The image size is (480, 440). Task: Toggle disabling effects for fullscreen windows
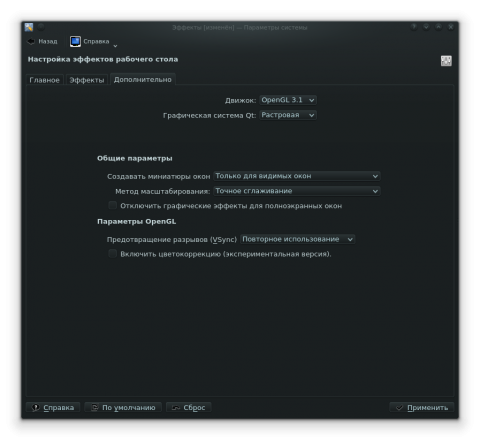[x=112, y=205]
